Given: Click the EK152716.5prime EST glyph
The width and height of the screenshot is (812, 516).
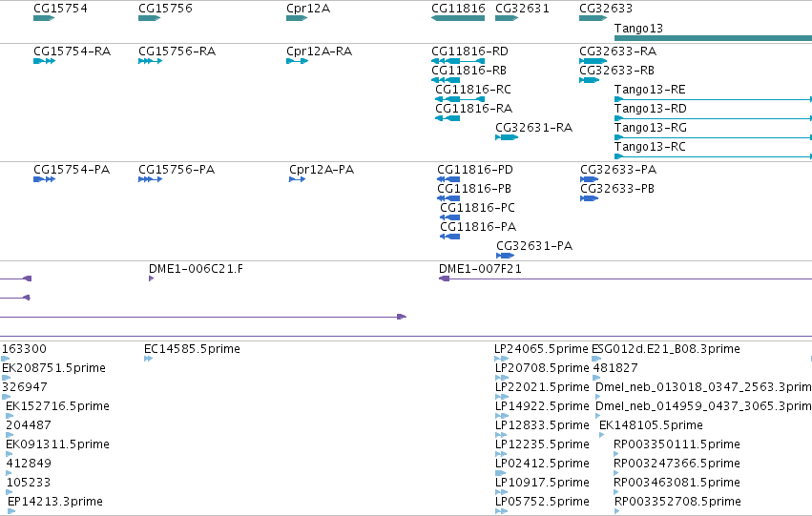Looking at the screenshot, I should tap(10, 416).
